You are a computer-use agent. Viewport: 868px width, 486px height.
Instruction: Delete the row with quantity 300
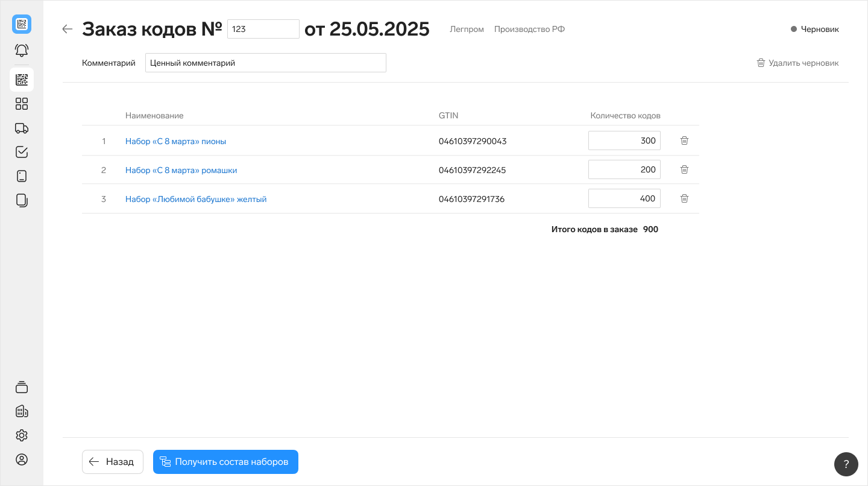[x=684, y=140]
